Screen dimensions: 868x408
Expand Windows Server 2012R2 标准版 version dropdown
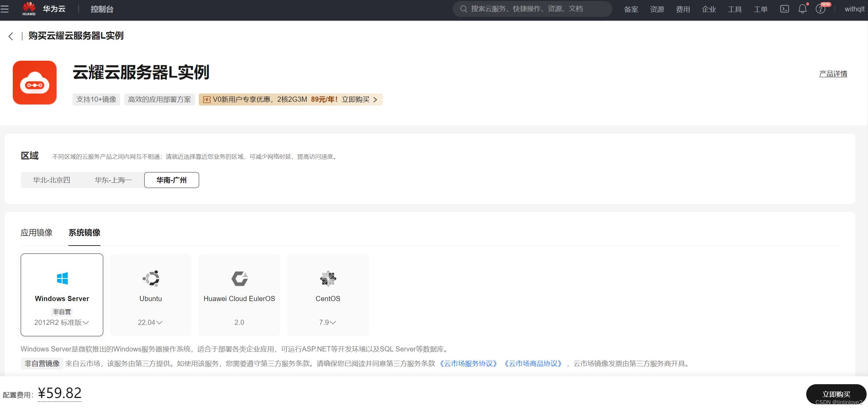click(x=62, y=322)
